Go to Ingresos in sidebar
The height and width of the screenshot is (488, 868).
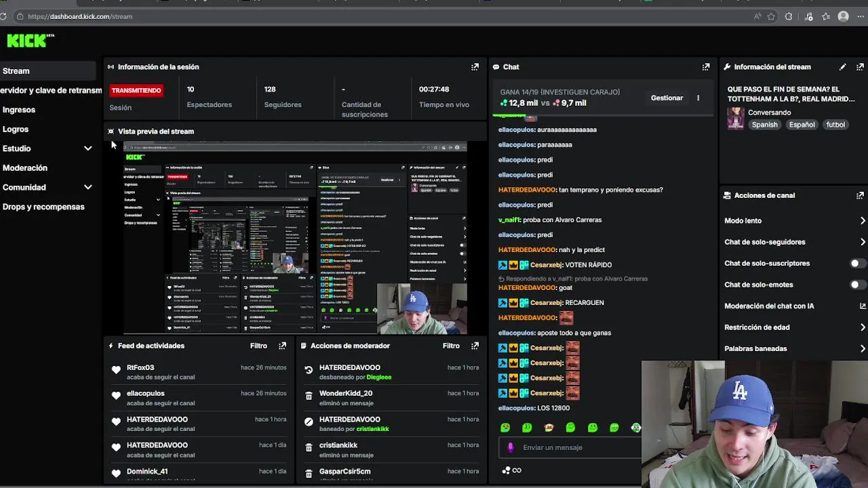point(19,110)
